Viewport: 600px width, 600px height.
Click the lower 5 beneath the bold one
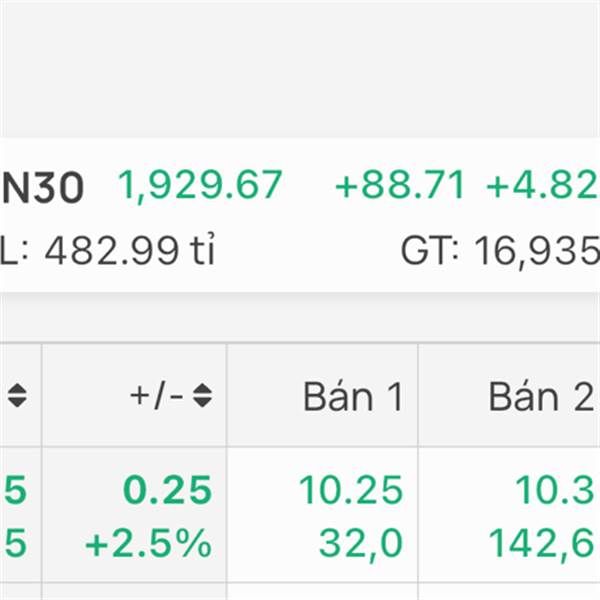[15, 543]
